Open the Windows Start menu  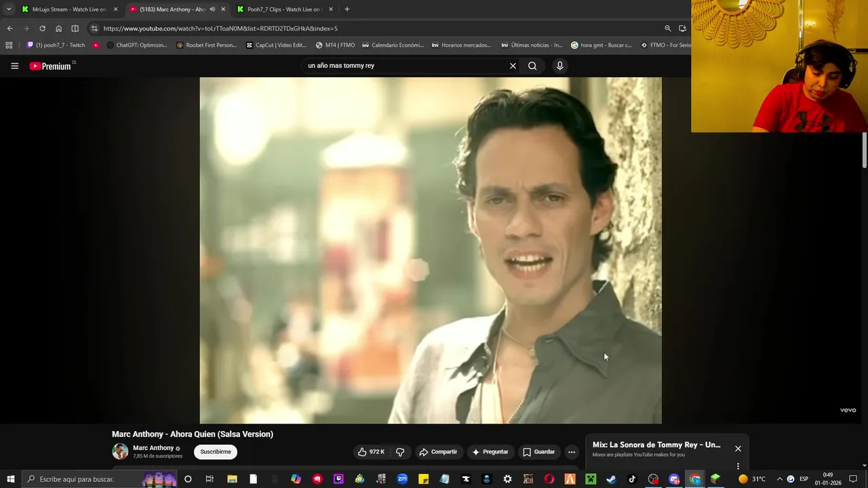pos(11,479)
